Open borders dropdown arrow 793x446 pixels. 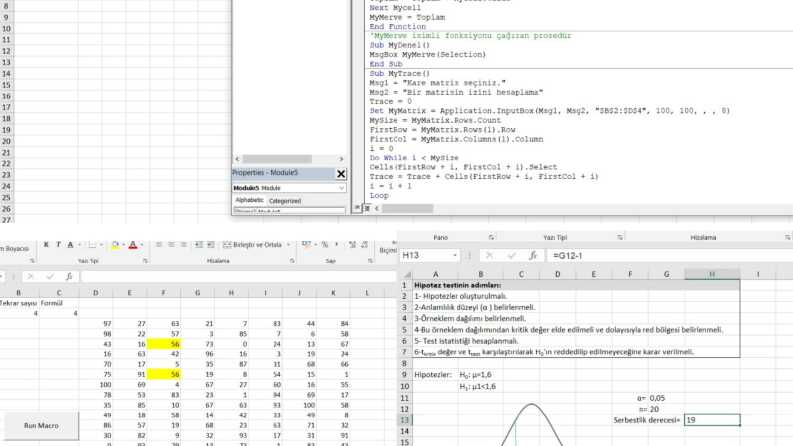pyautogui.click(x=101, y=245)
